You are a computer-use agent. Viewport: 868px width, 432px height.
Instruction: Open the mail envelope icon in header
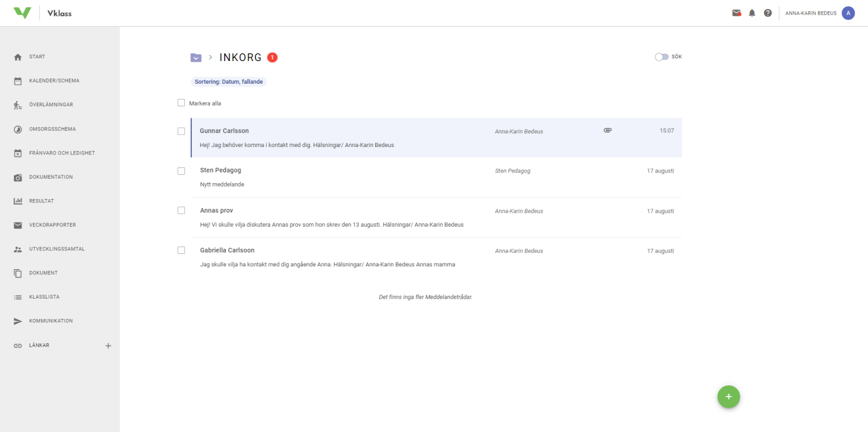736,13
